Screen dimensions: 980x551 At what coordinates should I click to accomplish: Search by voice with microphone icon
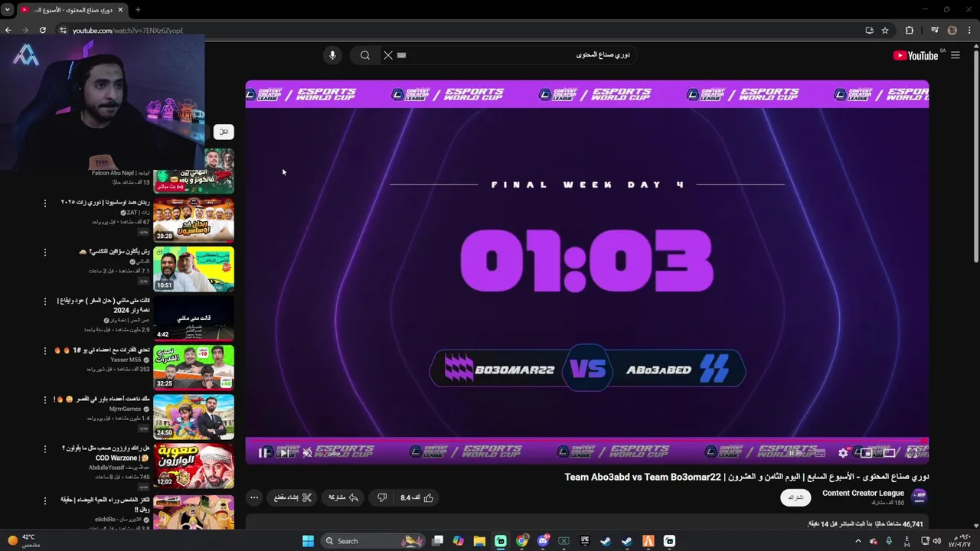(x=332, y=55)
